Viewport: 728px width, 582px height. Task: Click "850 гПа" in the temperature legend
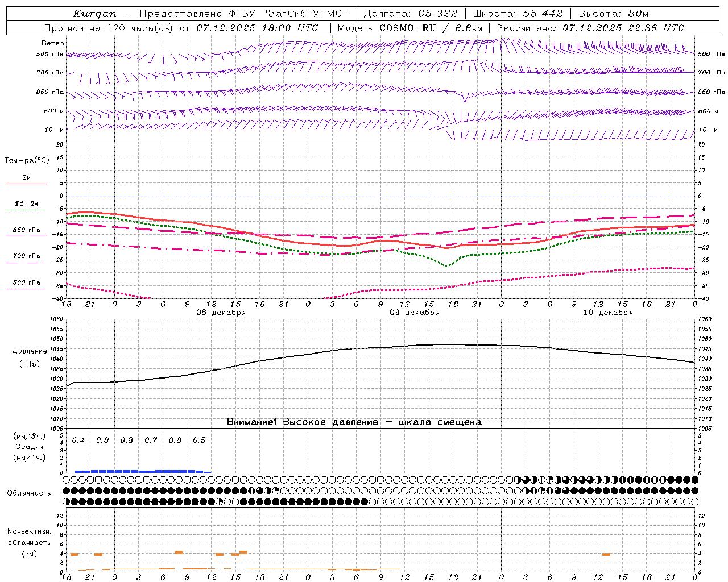pyautogui.click(x=27, y=230)
